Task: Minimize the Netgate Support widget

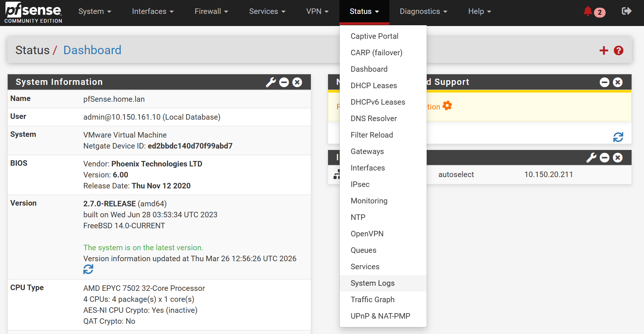Action: [x=605, y=82]
